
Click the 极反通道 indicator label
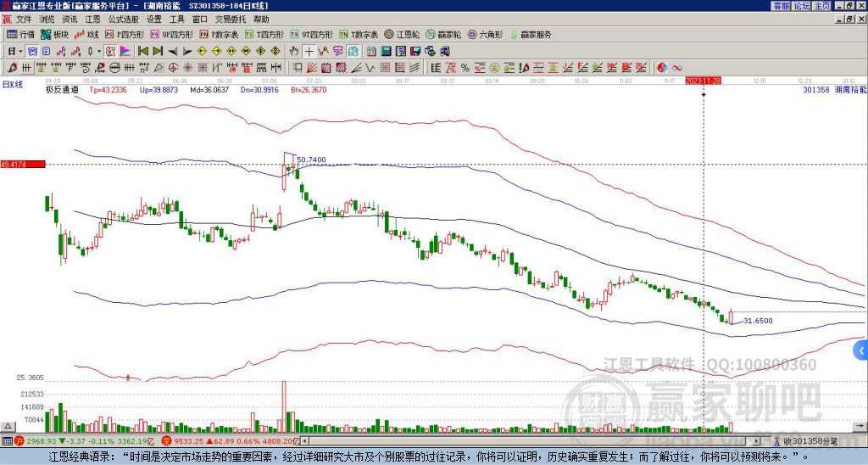click(62, 89)
